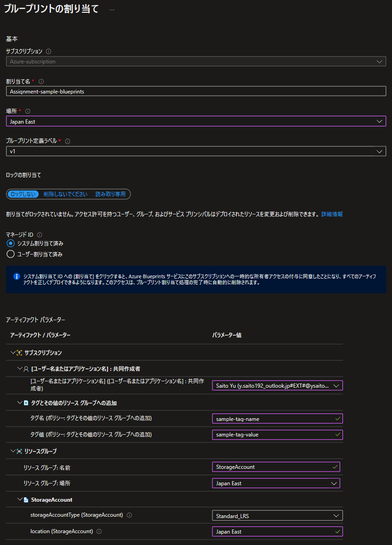
Task: Click the template icon beside StorageAccount heading
Action: point(26,500)
